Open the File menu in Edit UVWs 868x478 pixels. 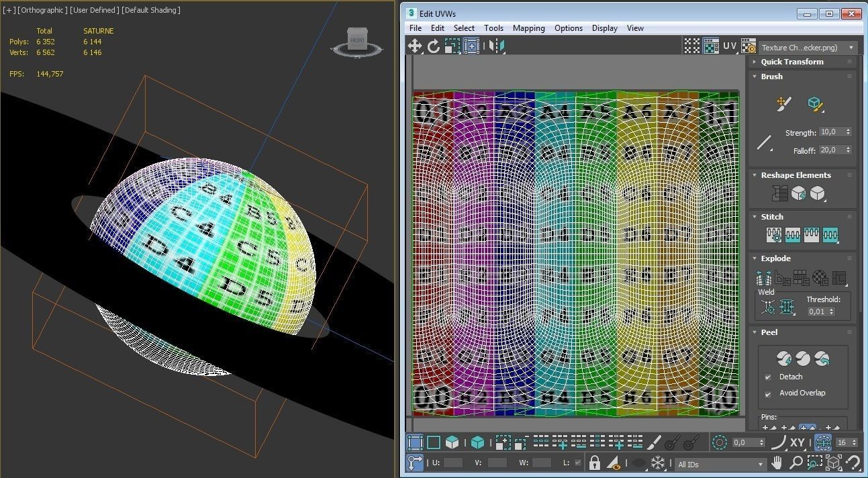coord(416,28)
